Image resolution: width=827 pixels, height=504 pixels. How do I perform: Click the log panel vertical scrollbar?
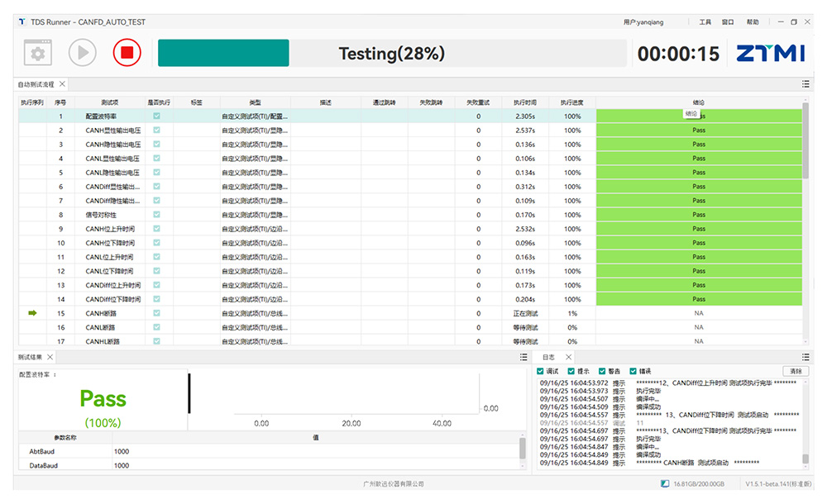coord(805,458)
